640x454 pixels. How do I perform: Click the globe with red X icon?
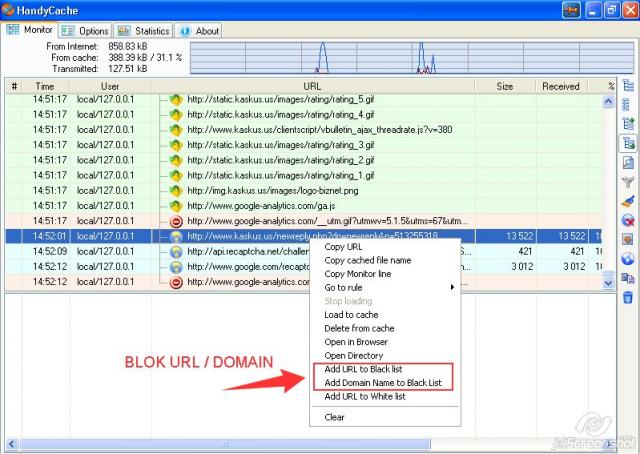tap(628, 220)
